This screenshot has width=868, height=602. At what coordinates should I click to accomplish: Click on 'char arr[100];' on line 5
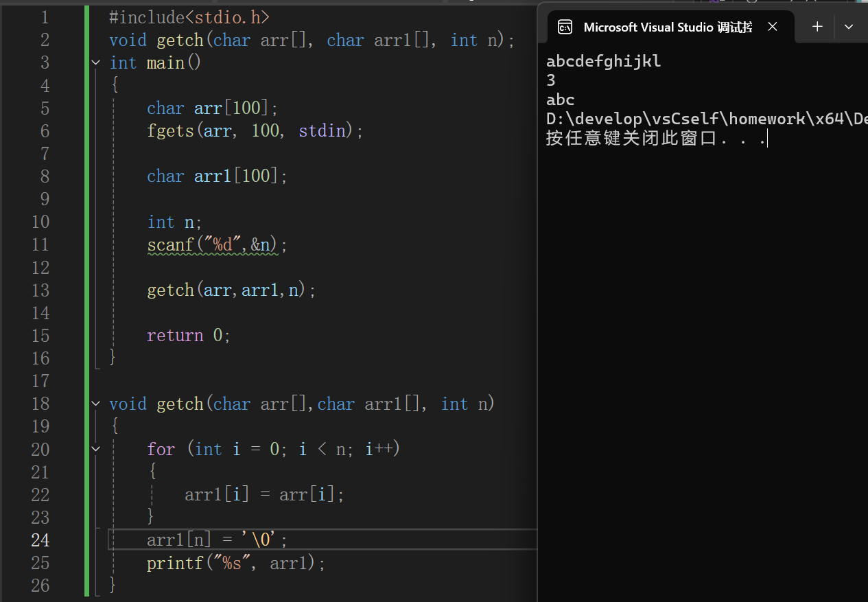213,108
